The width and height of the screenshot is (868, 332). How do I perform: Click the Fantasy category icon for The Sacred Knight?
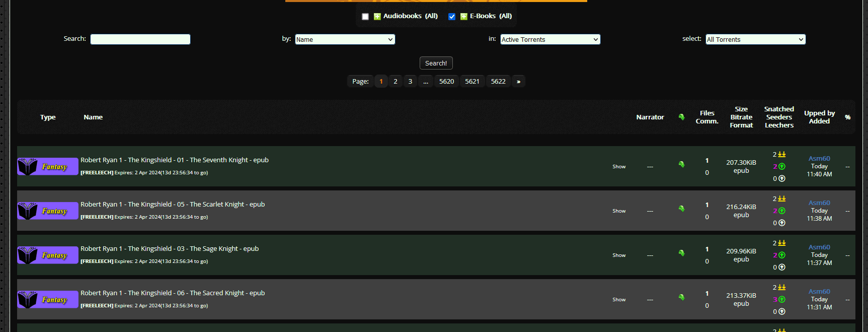[x=48, y=300]
